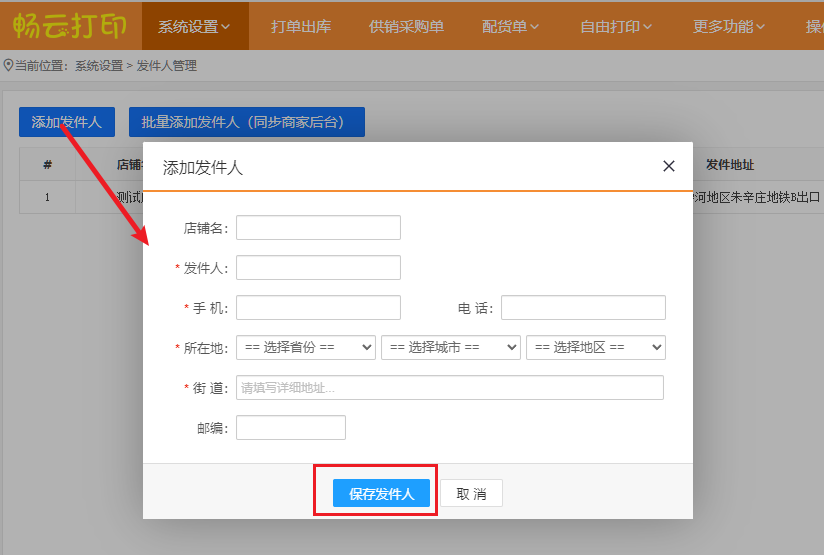This screenshot has width=824, height=555.
Task: Open the 更多功能 dropdown
Action: [729, 27]
